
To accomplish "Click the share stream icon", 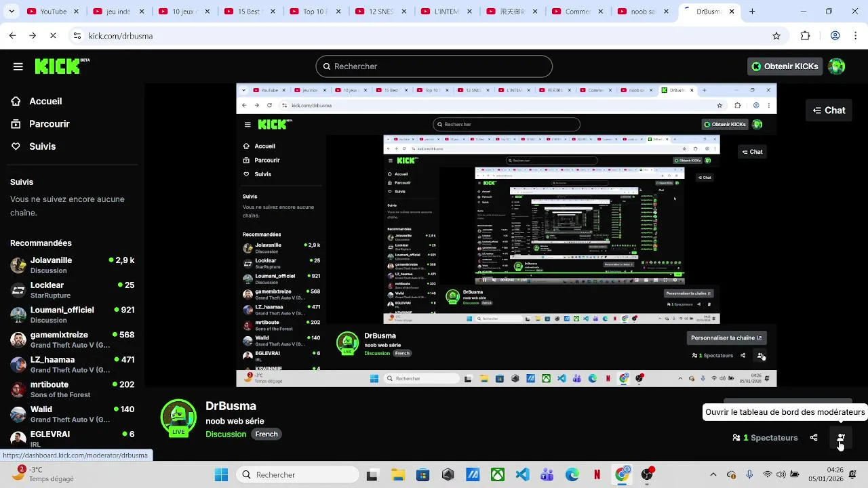I will [814, 438].
